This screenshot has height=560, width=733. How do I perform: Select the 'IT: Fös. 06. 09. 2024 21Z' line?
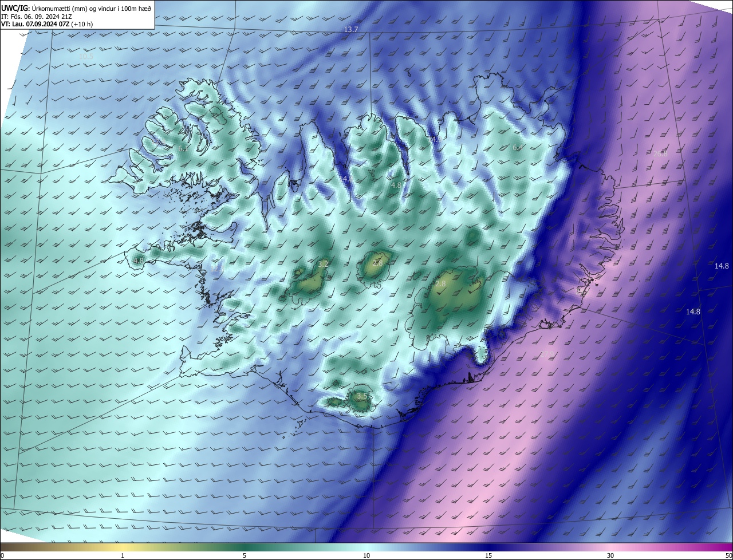[x=36, y=16]
